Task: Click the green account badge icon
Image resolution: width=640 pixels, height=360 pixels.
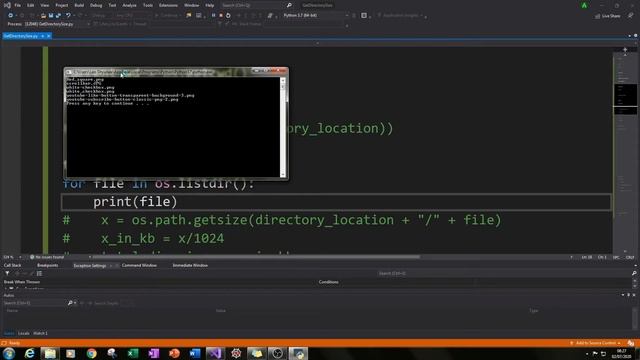Action: coord(584,5)
